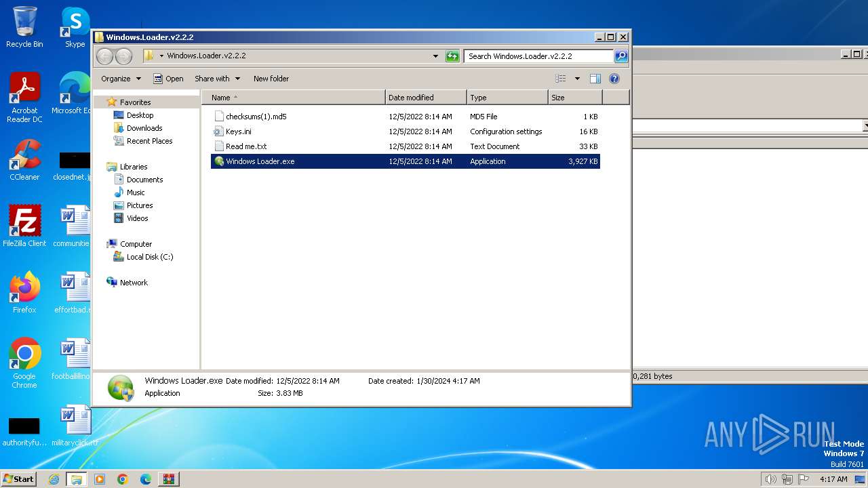Click the green refresh button beside address bar
This screenshot has height=488, width=868.
[x=452, y=56]
